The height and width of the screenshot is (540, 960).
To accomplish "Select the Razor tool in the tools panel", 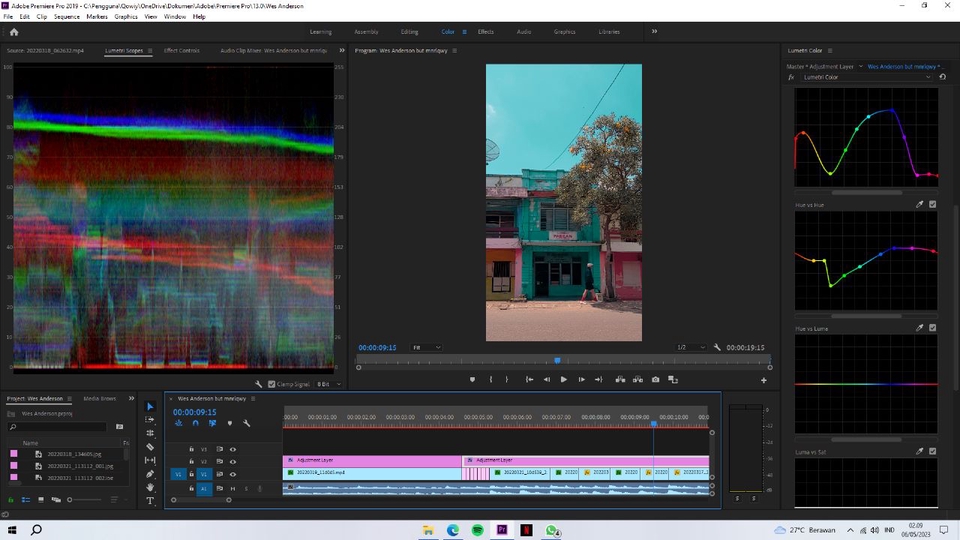I will click(x=150, y=447).
